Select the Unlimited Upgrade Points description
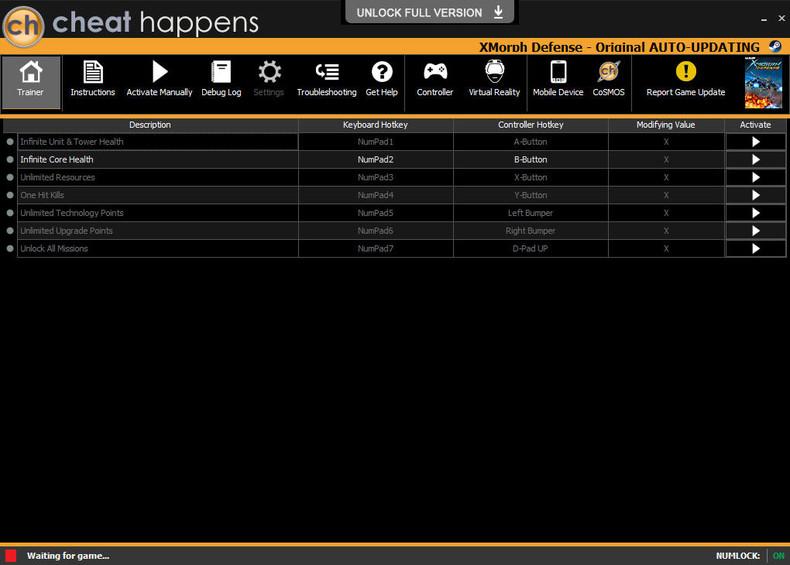This screenshot has width=790, height=565. pyautogui.click(x=158, y=231)
